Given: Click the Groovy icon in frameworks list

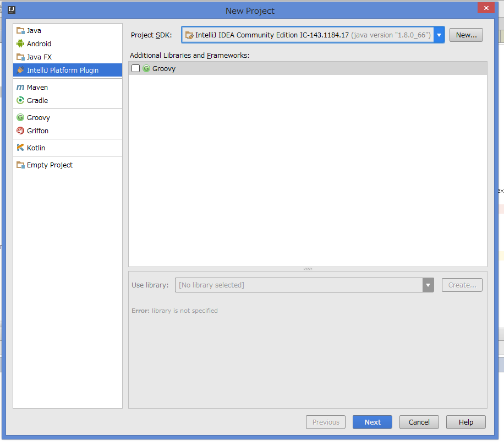Looking at the screenshot, I should [x=146, y=68].
